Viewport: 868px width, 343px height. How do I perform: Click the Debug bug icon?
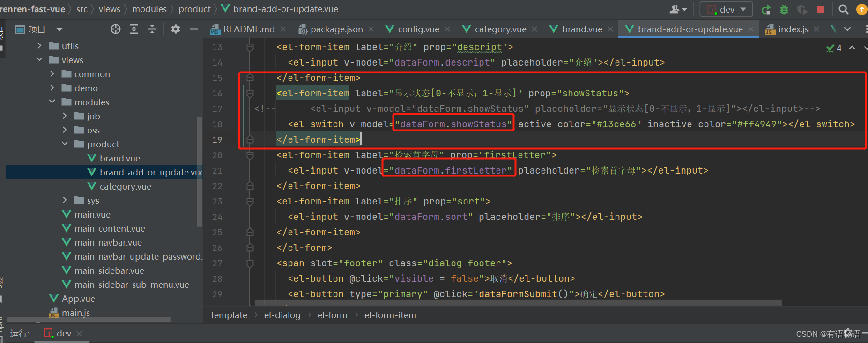click(x=784, y=9)
